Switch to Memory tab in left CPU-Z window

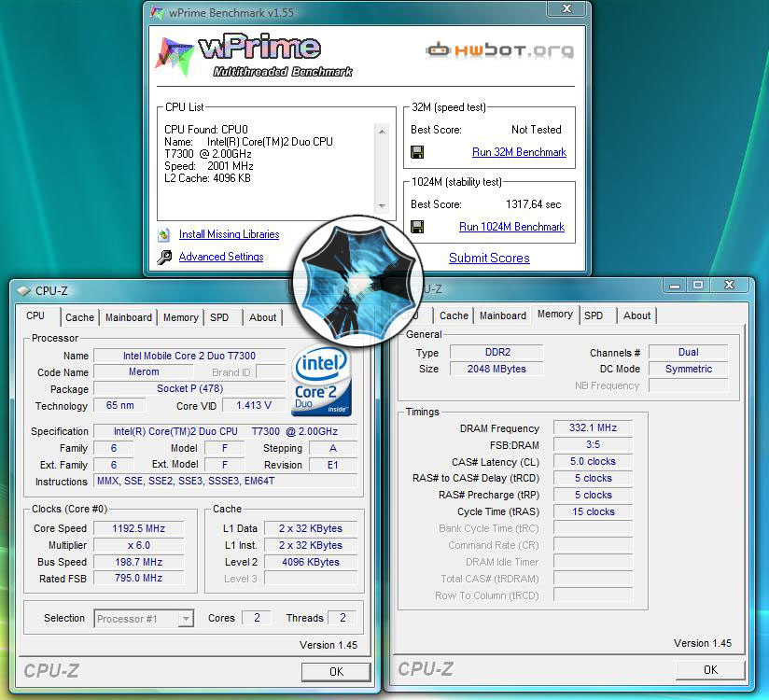(180, 317)
